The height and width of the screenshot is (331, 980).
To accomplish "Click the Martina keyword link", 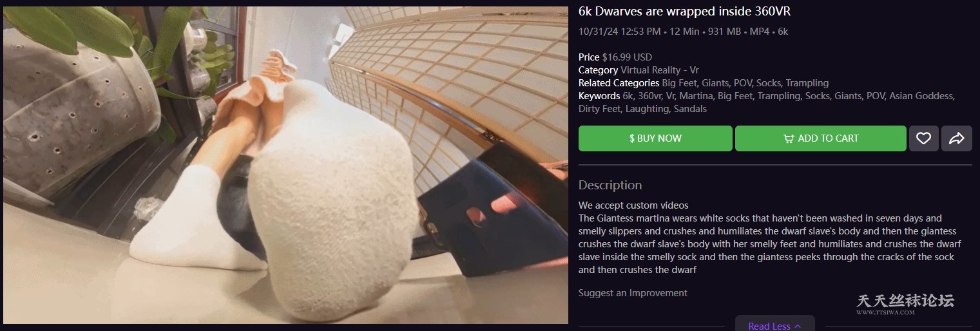I will (696, 96).
